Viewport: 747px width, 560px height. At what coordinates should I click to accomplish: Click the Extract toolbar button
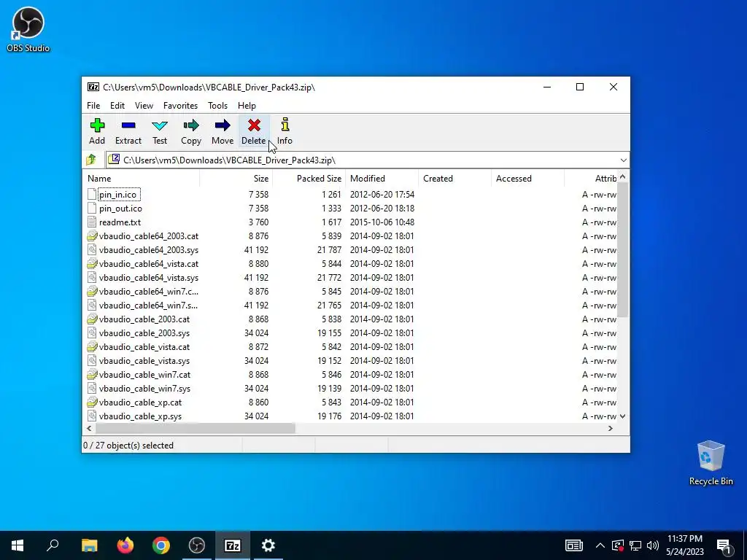point(128,131)
